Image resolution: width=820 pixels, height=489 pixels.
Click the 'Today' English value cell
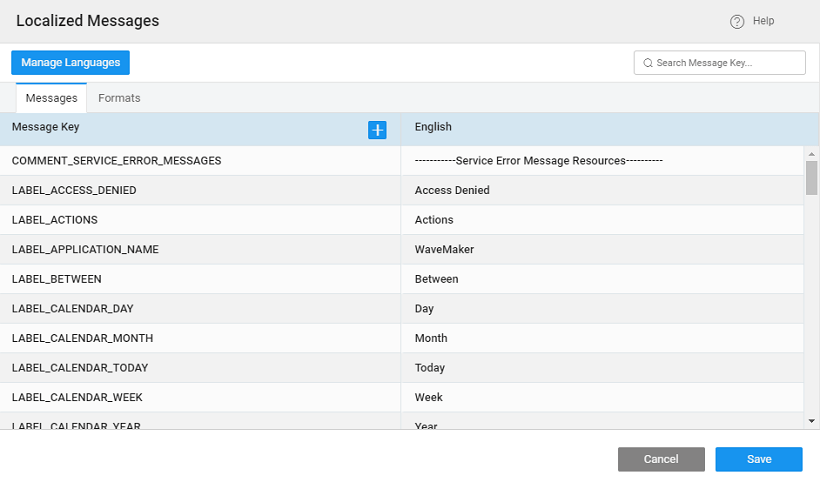[430, 368]
